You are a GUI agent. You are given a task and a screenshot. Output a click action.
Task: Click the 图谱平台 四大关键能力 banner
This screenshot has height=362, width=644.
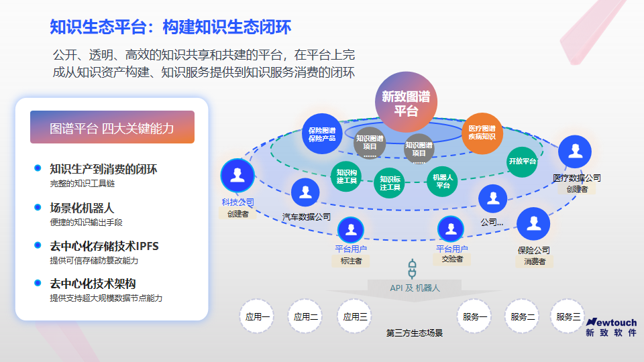(112, 127)
